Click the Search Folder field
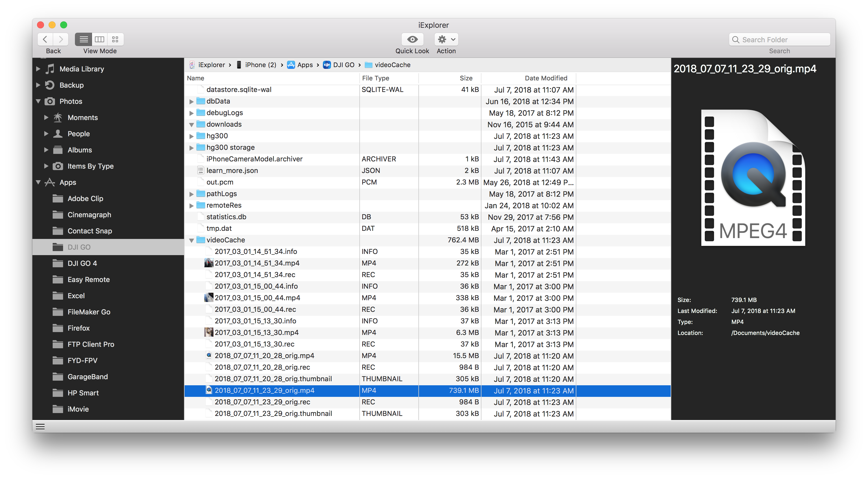Image resolution: width=868 pixels, height=479 pixels. (x=779, y=40)
